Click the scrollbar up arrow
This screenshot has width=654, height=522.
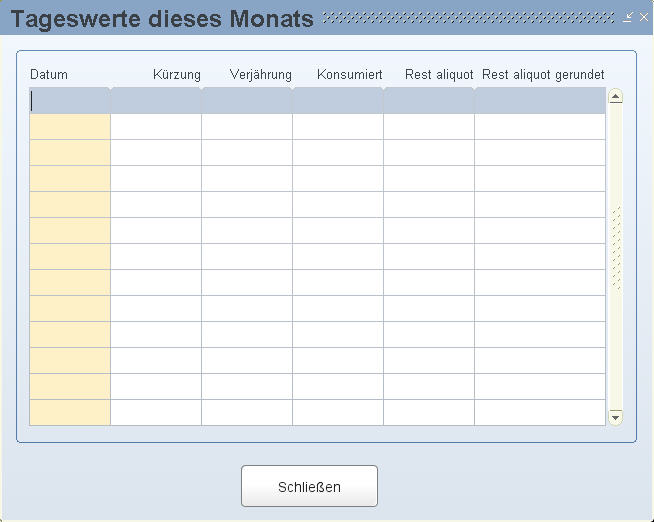pos(616,97)
